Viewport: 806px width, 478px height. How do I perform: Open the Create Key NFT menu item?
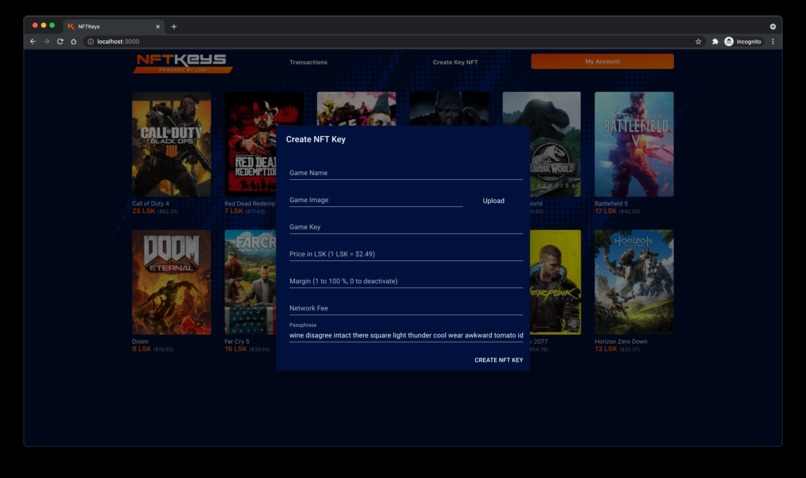click(x=455, y=62)
